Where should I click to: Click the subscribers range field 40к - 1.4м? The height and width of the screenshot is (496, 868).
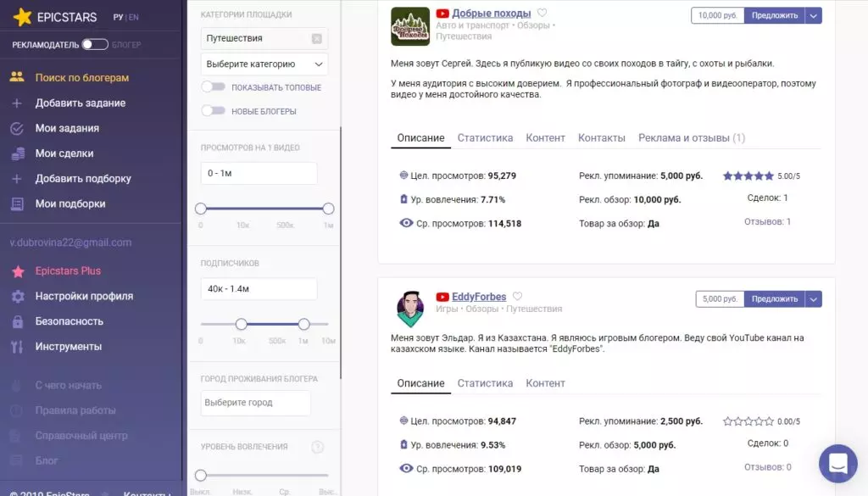click(259, 289)
